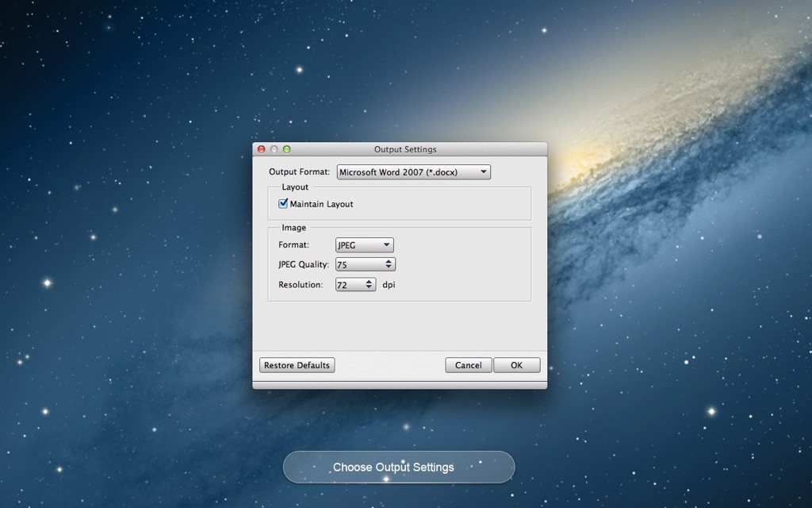Viewport: 812px width, 508px height.
Task: Click the Output Settings title bar text
Action: pyautogui.click(x=405, y=149)
